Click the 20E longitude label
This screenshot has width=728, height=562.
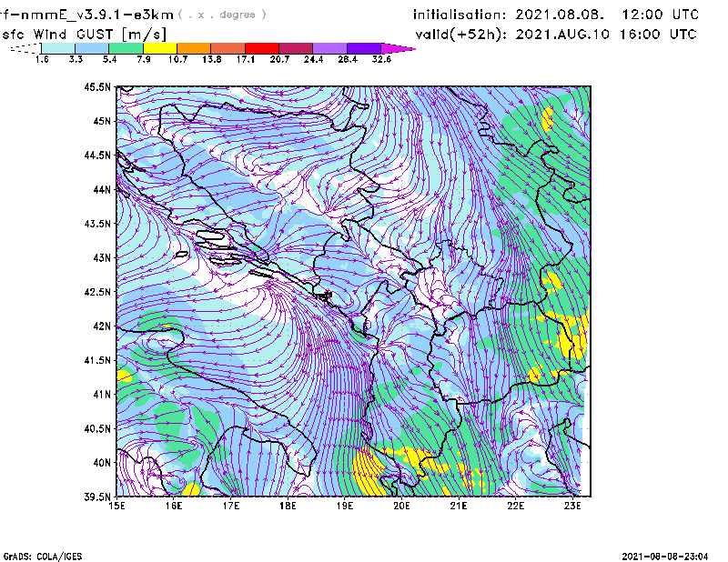(401, 506)
